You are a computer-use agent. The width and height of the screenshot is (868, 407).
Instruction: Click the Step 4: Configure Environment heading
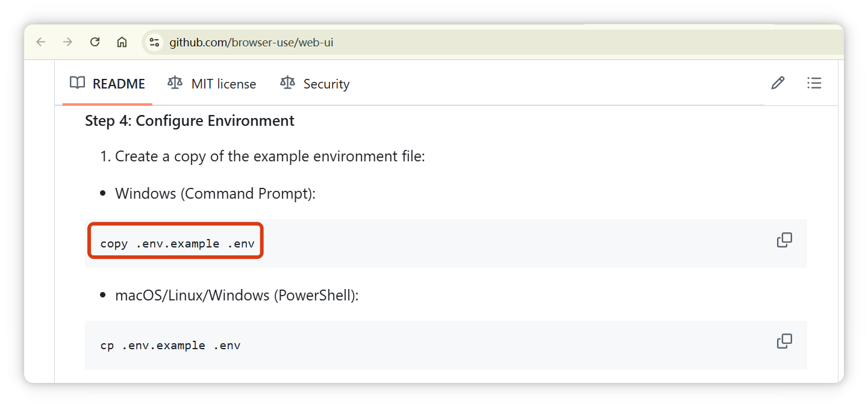(190, 120)
